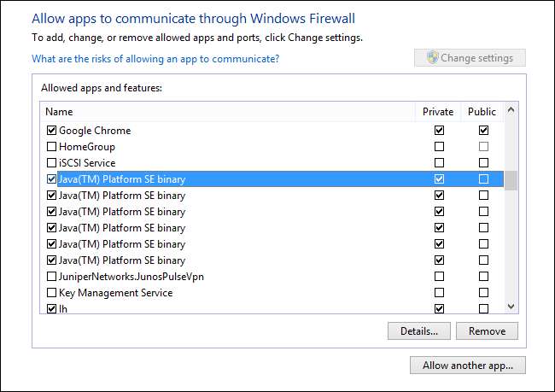Check the Key Management Service checkbox
This screenshot has height=392, width=555.
point(52,293)
